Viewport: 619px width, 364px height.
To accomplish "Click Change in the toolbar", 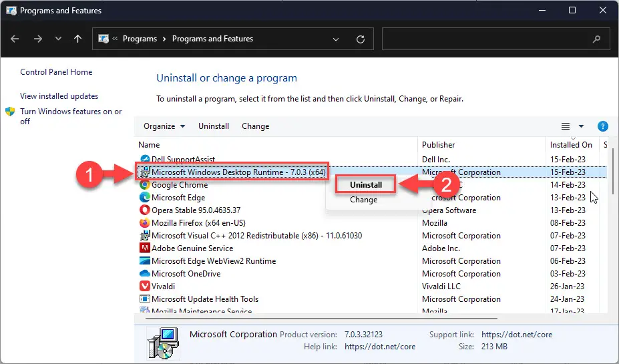I will click(x=256, y=126).
